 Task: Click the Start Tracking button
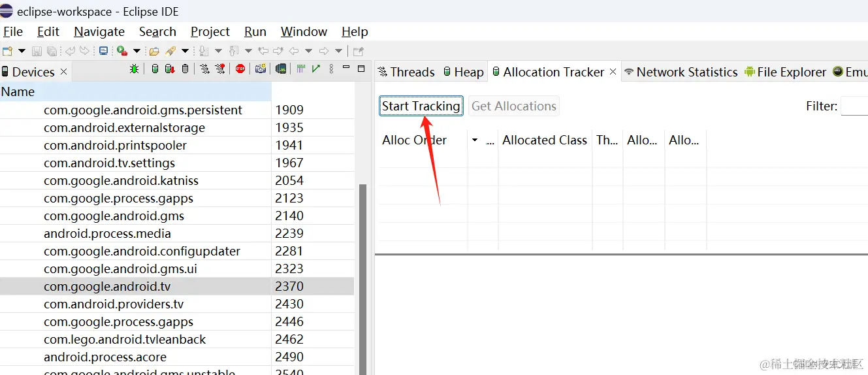point(421,106)
